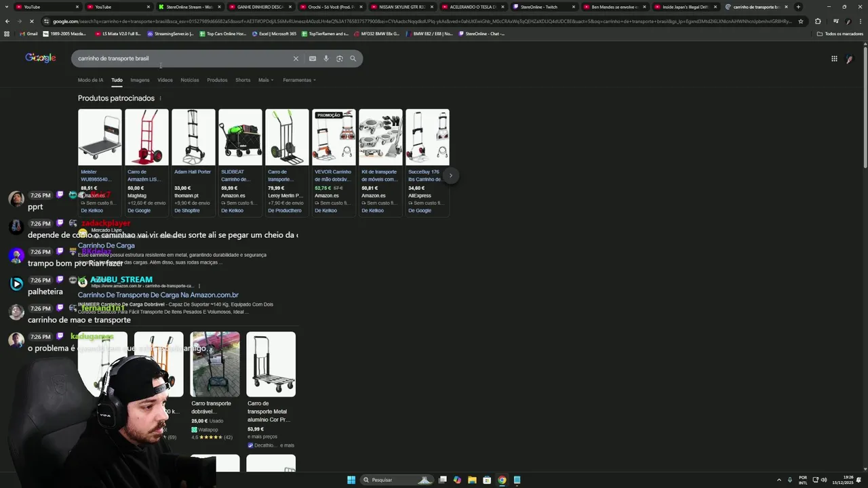The height and width of the screenshot is (488, 868).
Task: Open Excel | Microsoft 365 bookmark
Action: pyautogui.click(x=274, y=33)
